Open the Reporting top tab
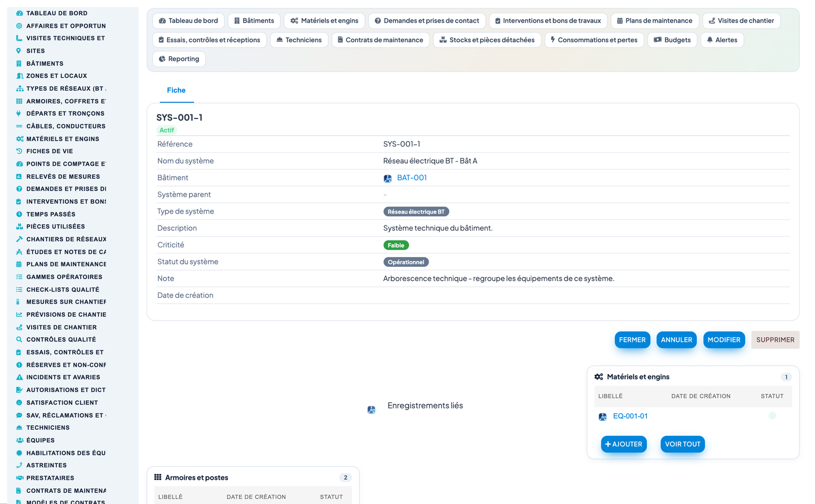 pyautogui.click(x=179, y=59)
